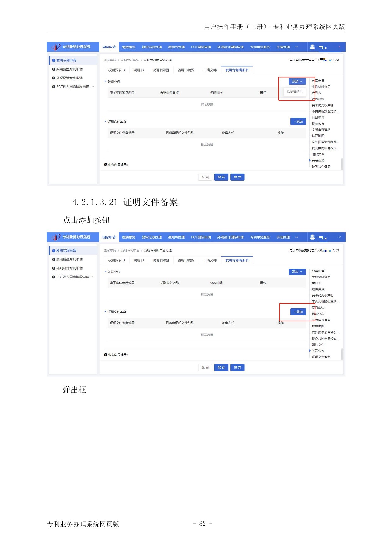Expand the user account chevron in second screenshot
The image size is (392, 555).
(340, 237)
